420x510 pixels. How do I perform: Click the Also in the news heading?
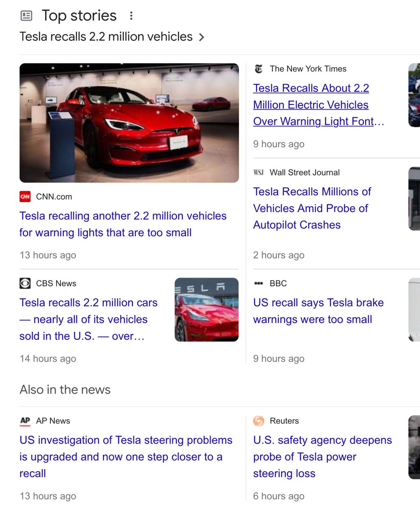click(x=65, y=389)
